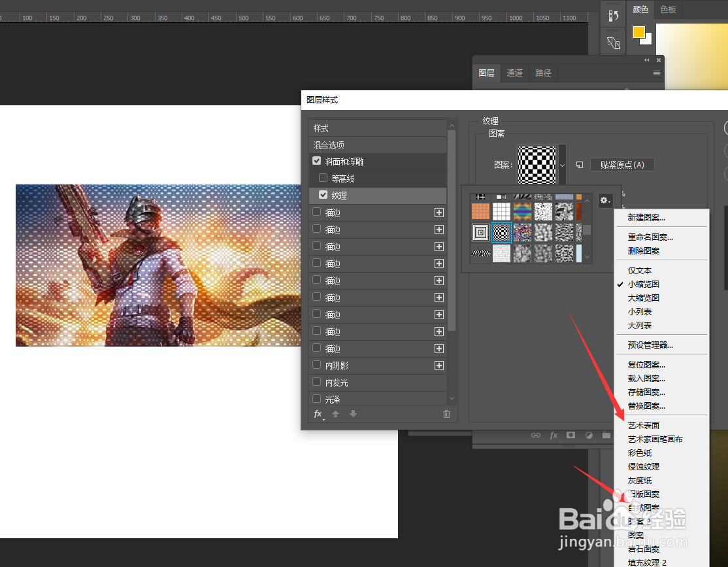Image resolution: width=728 pixels, height=567 pixels.
Task: Uncheck the 斜面和浮雕 checkbox
Action: coord(317,161)
